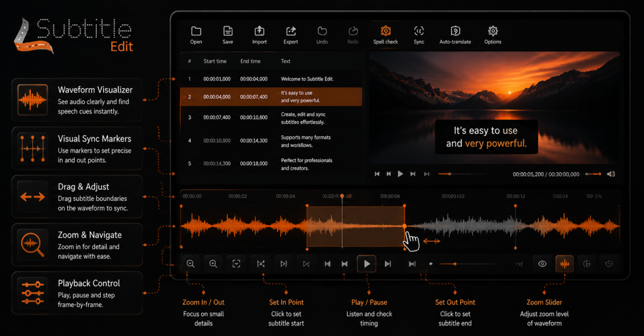This screenshot has width=644, height=336.
Task: Click end time cell 00:00:14,300
Action: click(254, 140)
